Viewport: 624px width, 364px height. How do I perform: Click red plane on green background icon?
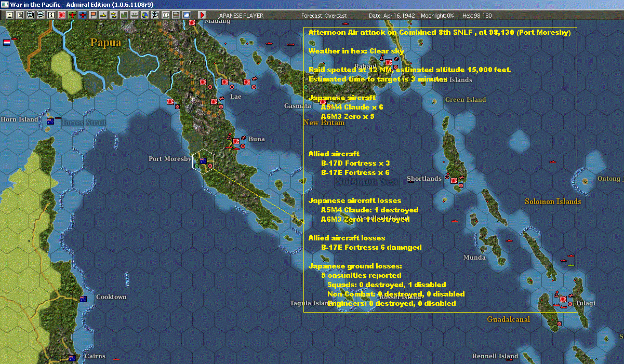pos(72,15)
